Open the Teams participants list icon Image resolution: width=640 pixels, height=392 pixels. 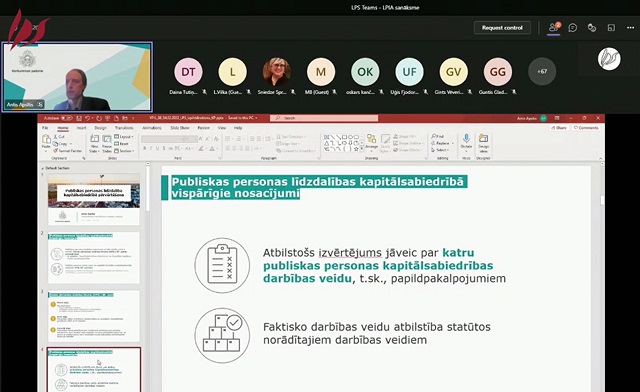tap(554, 27)
